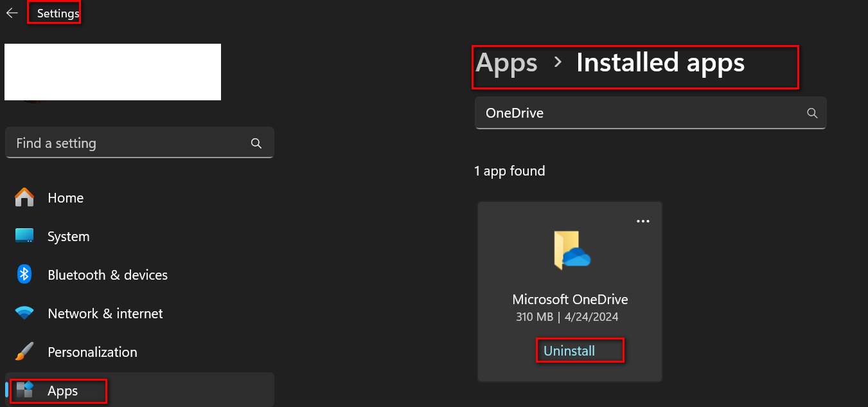868x407 pixels.
Task: Click the app search field containing OneDrive
Action: tap(651, 113)
